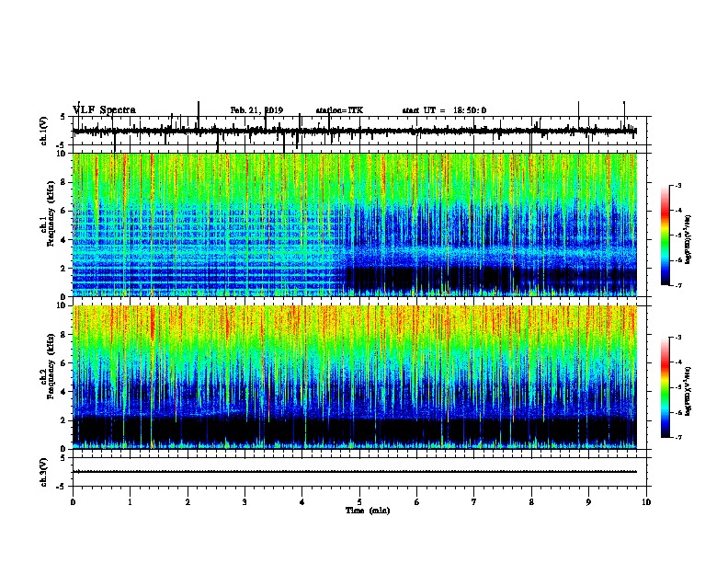The width and height of the screenshot is (728, 563).
Task: Click the 'ch.1(V)' waveform axis label
Action: pyautogui.click(x=44, y=131)
